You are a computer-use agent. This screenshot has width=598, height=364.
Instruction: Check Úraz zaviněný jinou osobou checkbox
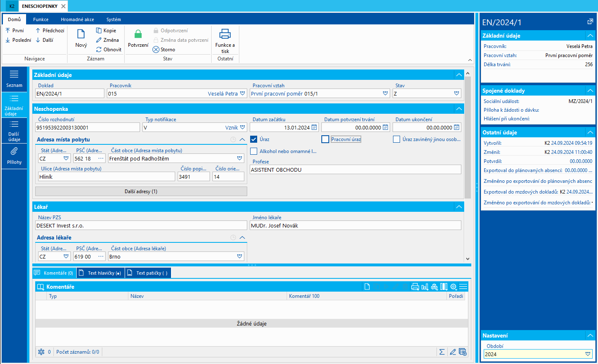click(x=397, y=139)
